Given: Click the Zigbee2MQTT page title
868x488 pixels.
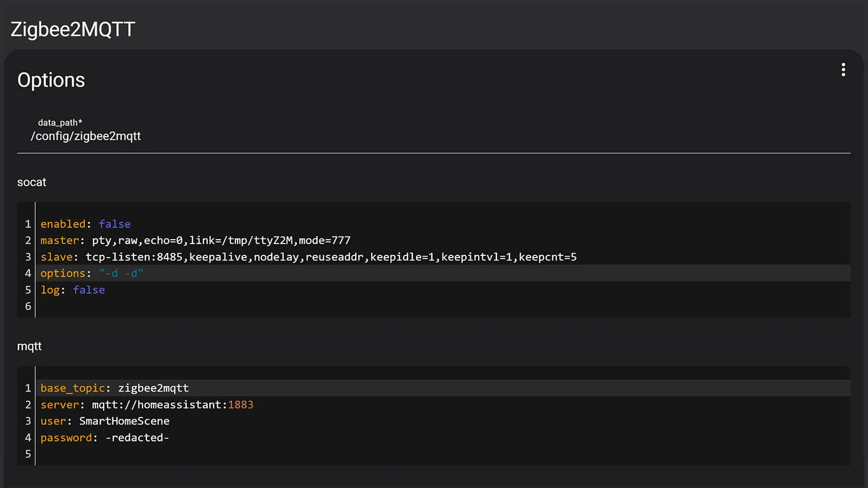Looking at the screenshot, I should 73,29.
